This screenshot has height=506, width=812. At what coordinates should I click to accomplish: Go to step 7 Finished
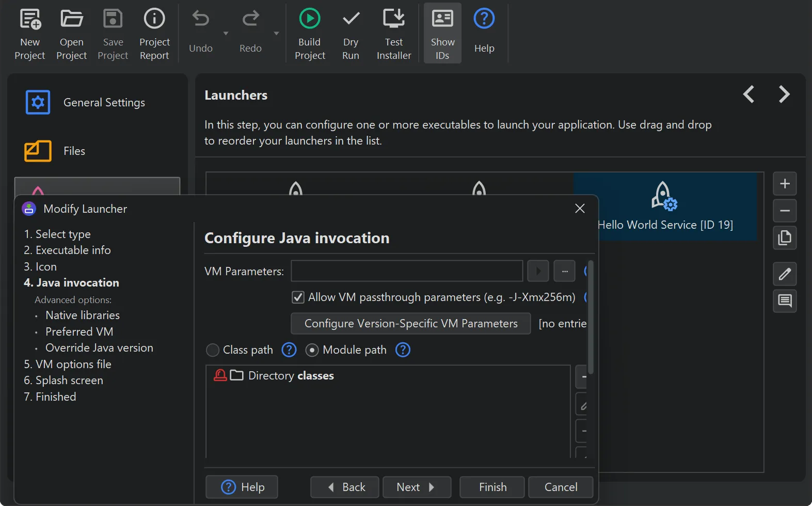tap(50, 397)
